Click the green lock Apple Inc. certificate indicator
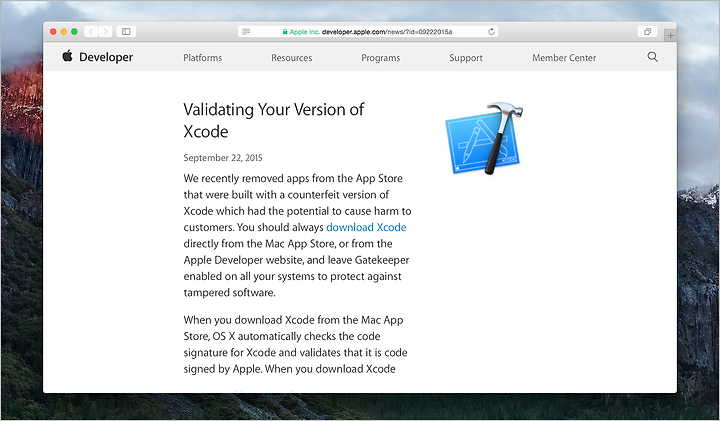Viewport: 720px width, 421px height. (x=301, y=32)
